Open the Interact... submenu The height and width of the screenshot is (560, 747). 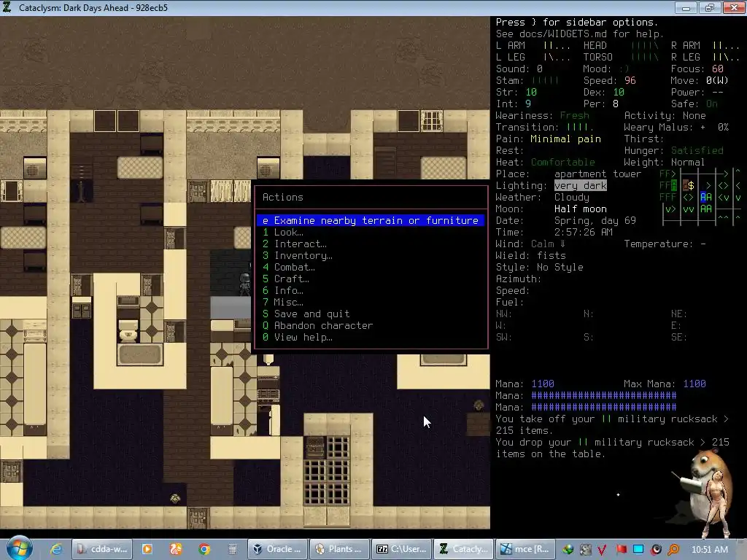click(295, 244)
